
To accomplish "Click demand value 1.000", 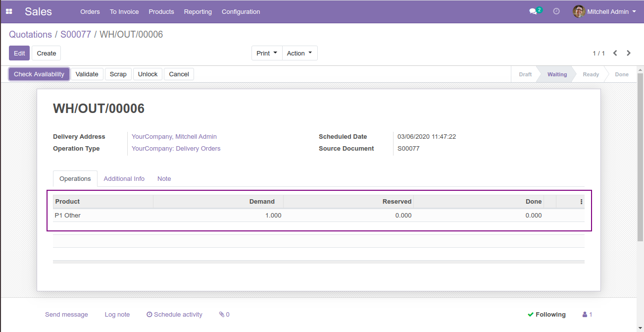I will 273,216.
